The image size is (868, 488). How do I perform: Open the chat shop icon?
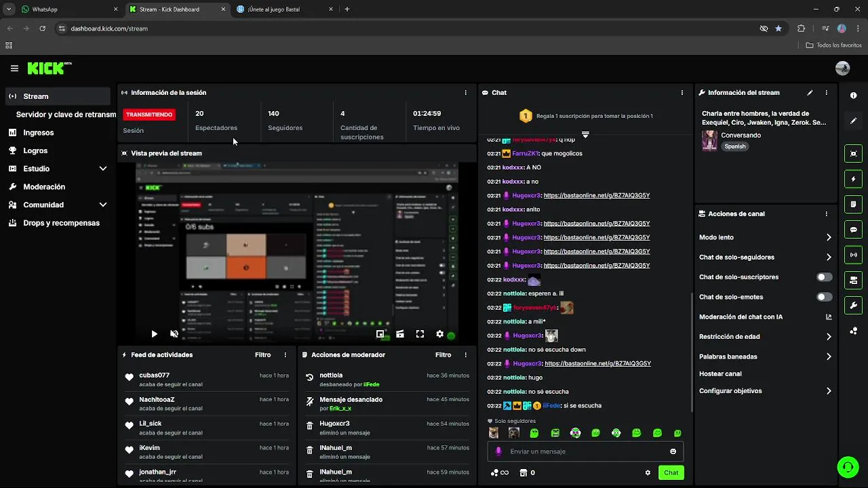pyautogui.click(x=523, y=472)
